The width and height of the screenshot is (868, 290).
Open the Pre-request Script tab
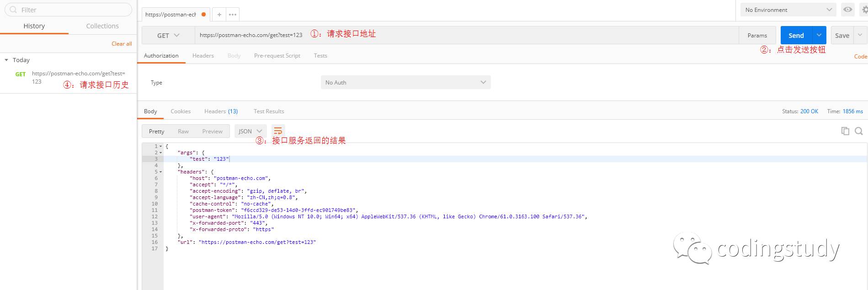pos(277,56)
